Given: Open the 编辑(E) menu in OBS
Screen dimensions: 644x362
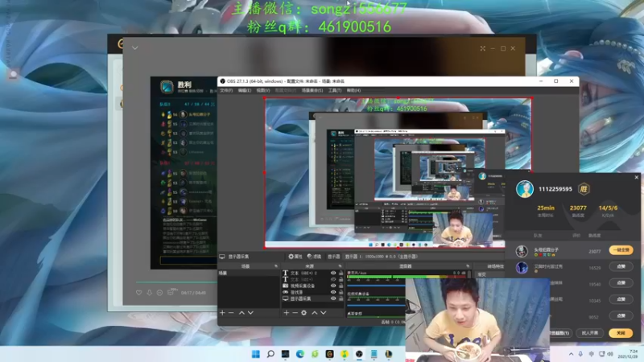Looking at the screenshot, I should pos(245,90).
